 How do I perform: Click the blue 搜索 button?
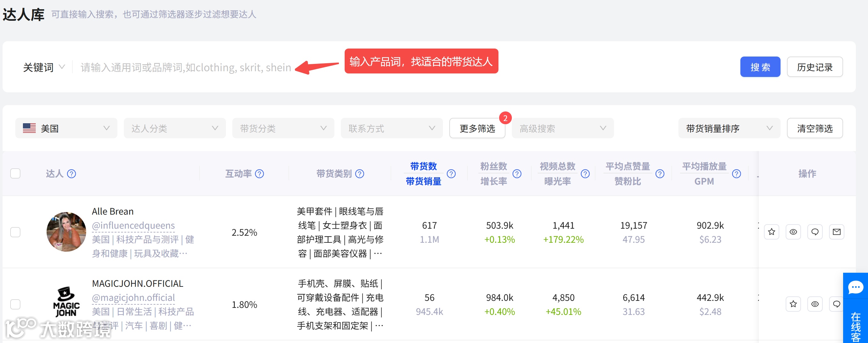pos(760,67)
